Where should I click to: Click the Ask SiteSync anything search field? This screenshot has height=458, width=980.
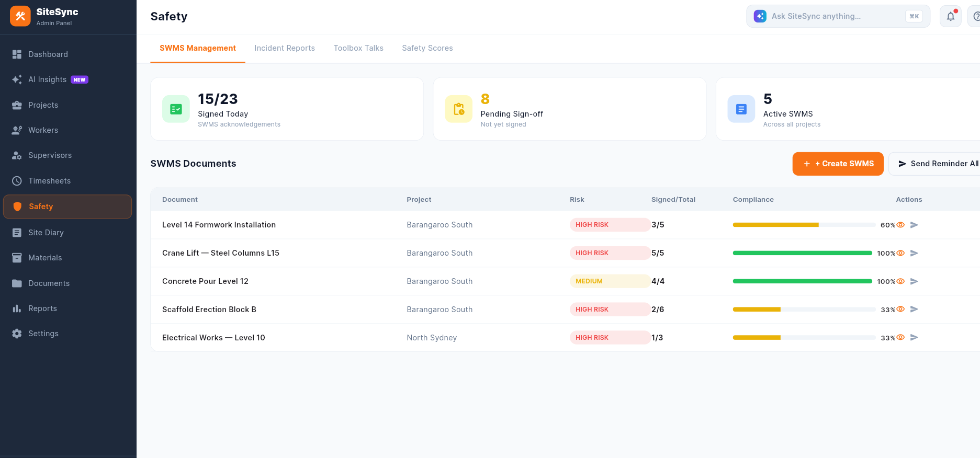click(x=838, y=16)
